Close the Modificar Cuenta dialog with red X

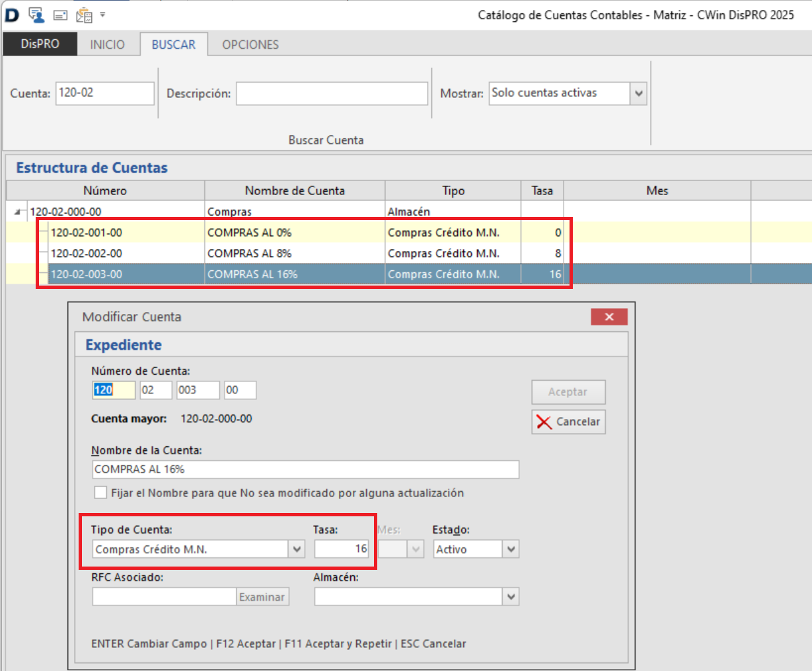(609, 317)
